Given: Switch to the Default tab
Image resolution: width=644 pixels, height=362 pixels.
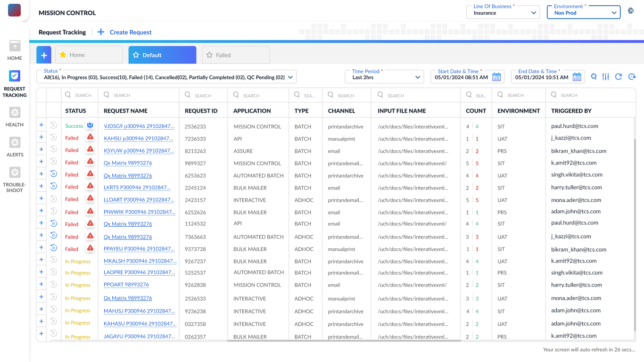Looking at the screenshot, I should [x=162, y=55].
